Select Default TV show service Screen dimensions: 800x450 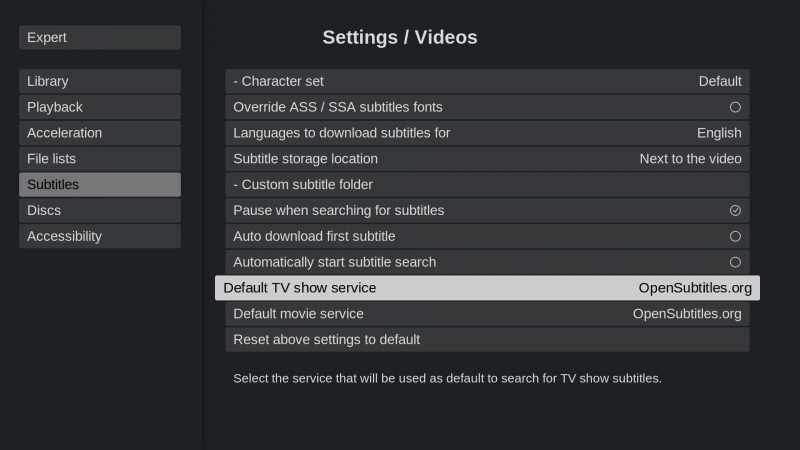click(487, 288)
